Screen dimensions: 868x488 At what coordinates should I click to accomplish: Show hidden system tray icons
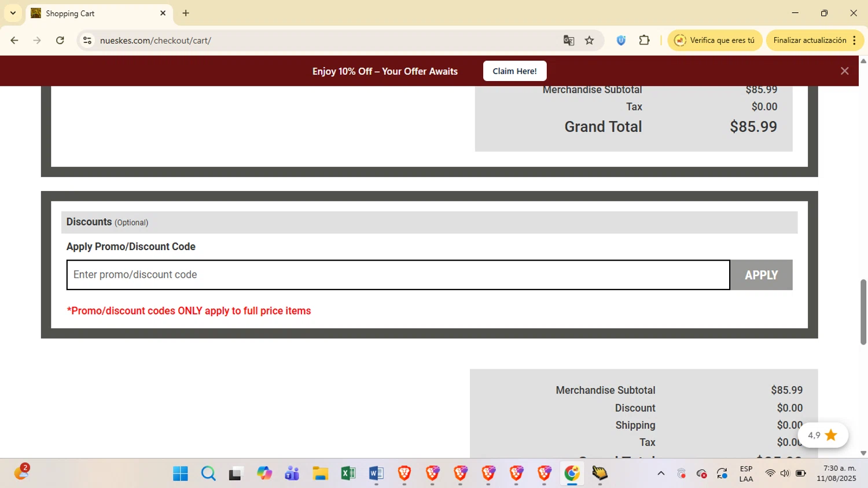click(x=661, y=474)
